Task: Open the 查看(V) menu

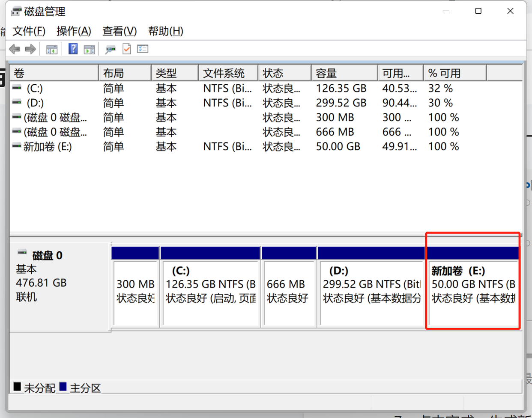Action: click(120, 31)
